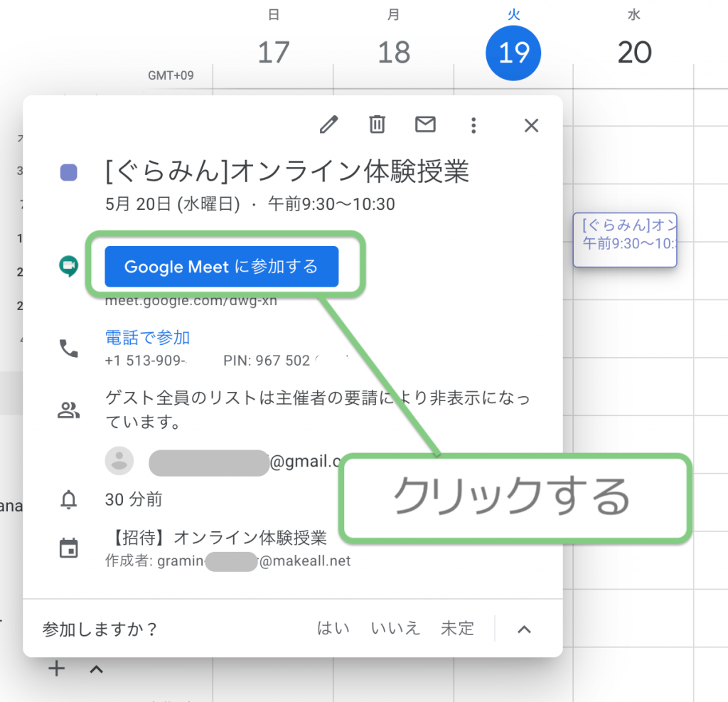Viewport: 728px width, 702px height.
Task: Click the purple event color square
Action: [x=69, y=172]
